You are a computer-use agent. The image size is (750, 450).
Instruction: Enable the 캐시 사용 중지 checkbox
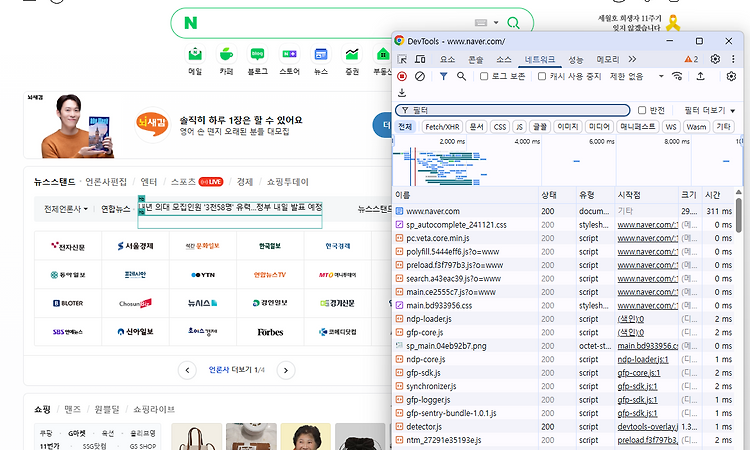[x=542, y=77]
